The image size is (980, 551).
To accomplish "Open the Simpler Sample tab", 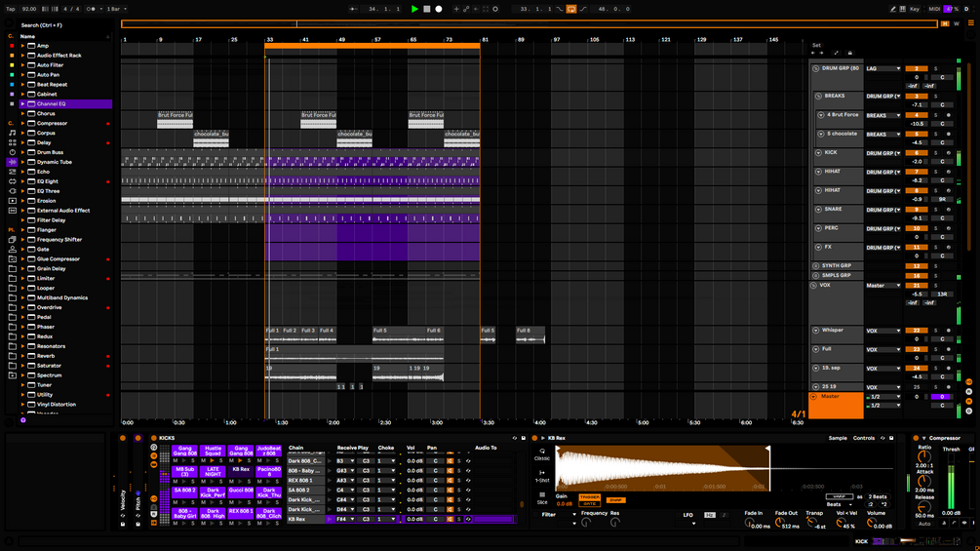I will [838, 438].
